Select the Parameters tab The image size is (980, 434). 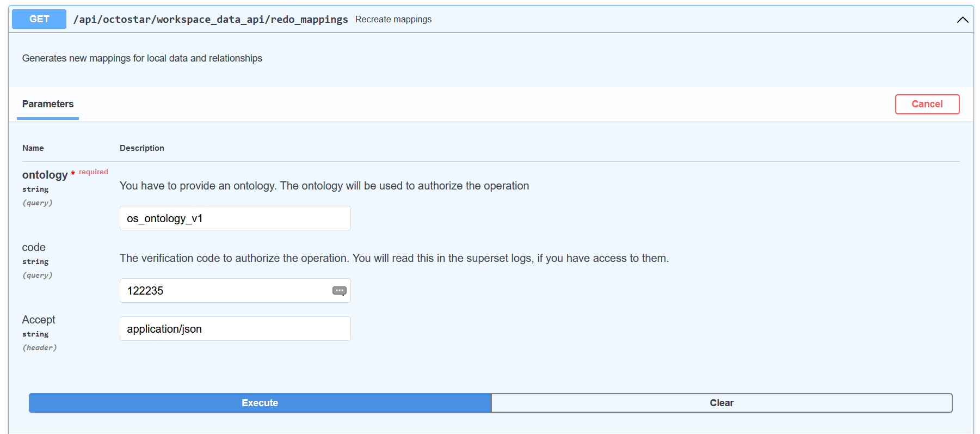[x=48, y=104]
